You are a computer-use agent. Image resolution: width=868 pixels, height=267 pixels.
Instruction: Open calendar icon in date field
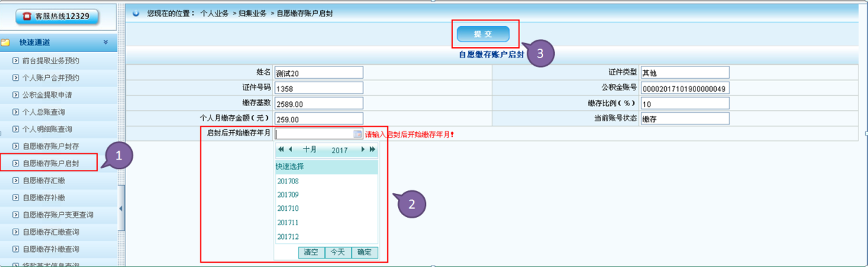(357, 134)
